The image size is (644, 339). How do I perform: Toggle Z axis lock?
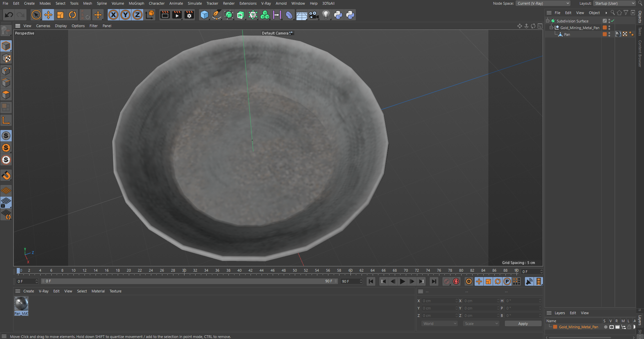click(138, 15)
